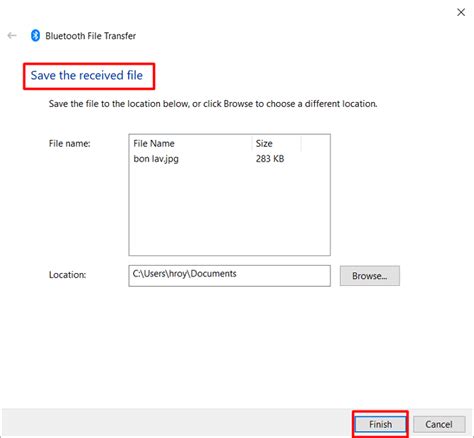Screen dimensions: 474x438
Task: Click the Save the received file heading
Action: tap(87, 75)
